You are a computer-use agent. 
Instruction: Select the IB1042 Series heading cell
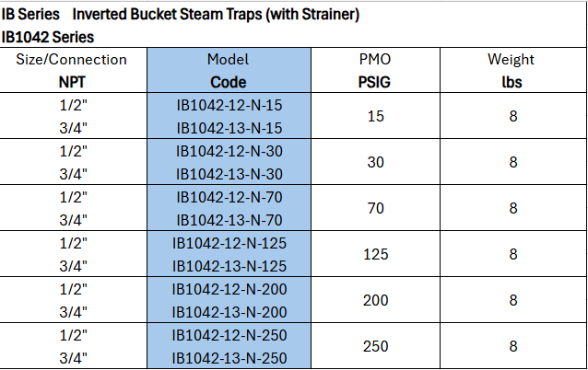pos(48,38)
